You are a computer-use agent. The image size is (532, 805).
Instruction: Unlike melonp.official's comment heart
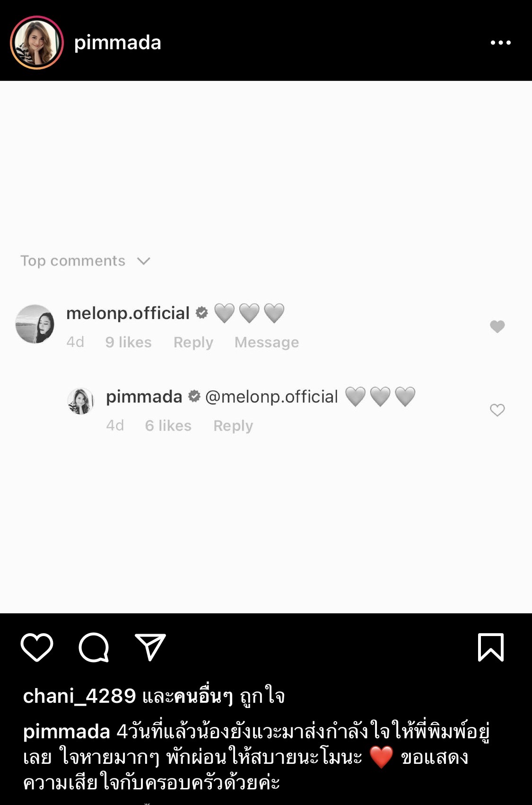pos(497,326)
